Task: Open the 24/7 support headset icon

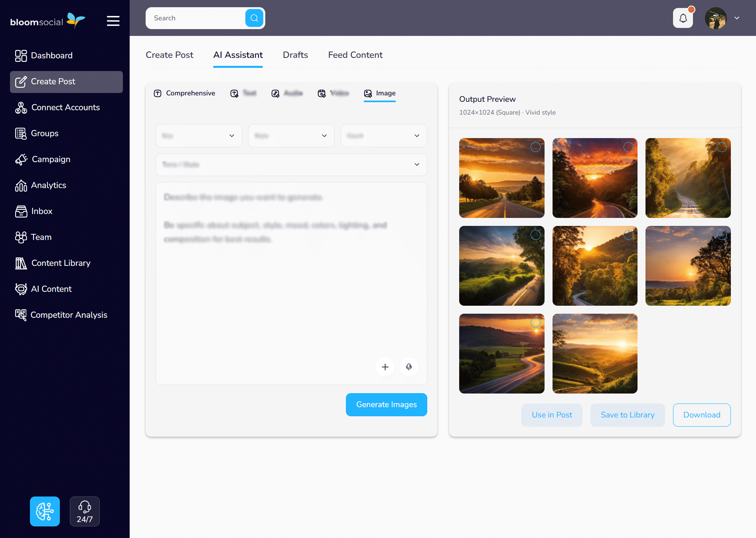Action: (85, 511)
